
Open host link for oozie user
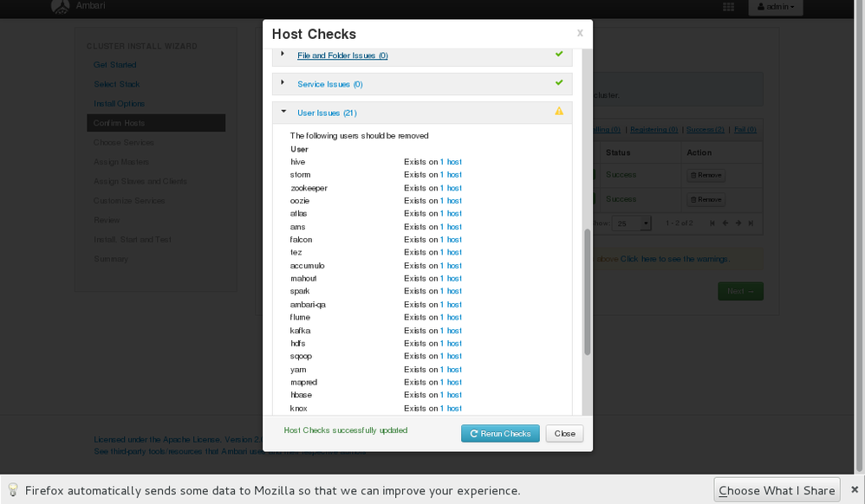click(451, 200)
